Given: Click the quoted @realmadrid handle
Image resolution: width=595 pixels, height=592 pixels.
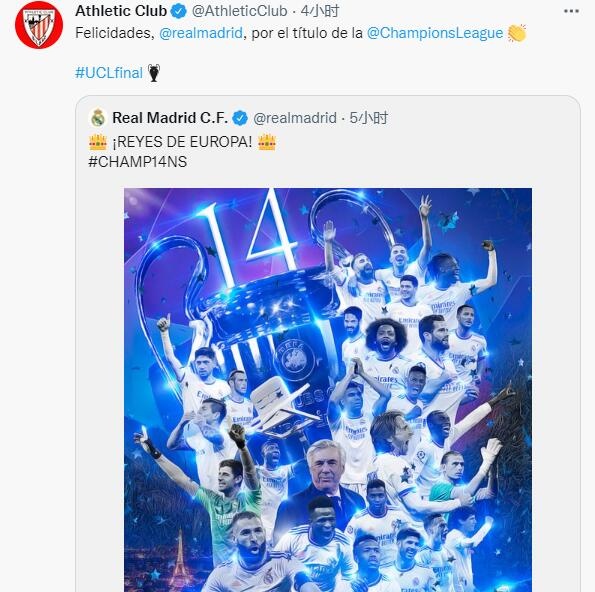Looking at the screenshot, I should [295, 118].
